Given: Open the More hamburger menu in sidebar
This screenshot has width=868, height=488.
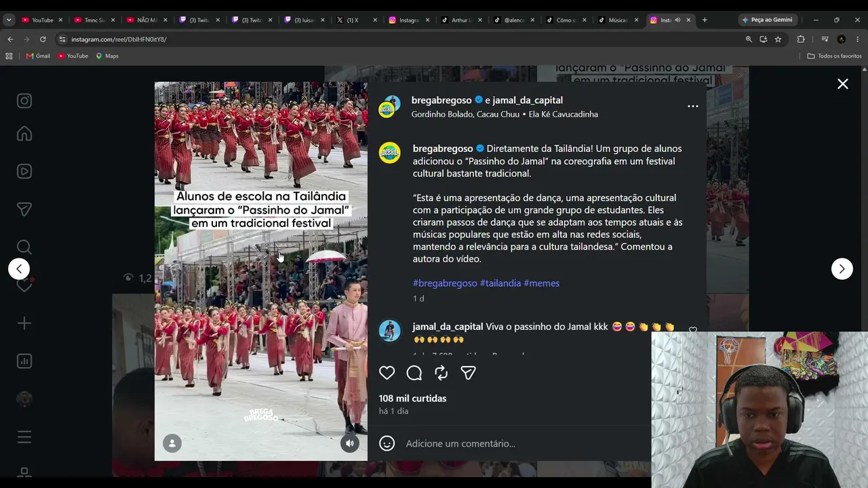Looking at the screenshot, I should tap(24, 437).
